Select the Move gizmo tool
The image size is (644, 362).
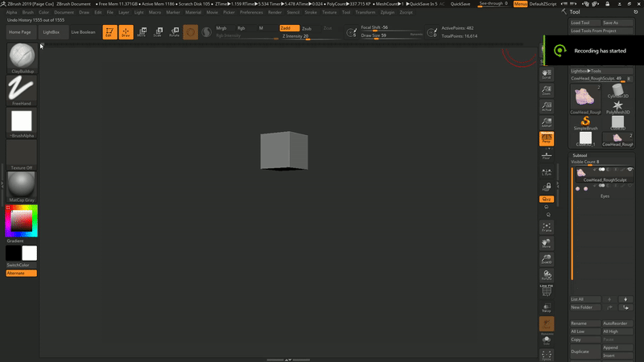pyautogui.click(x=142, y=32)
